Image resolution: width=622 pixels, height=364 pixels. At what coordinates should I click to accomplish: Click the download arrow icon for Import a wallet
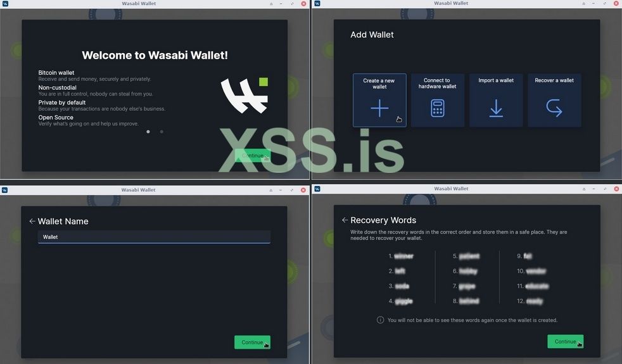pyautogui.click(x=496, y=108)
